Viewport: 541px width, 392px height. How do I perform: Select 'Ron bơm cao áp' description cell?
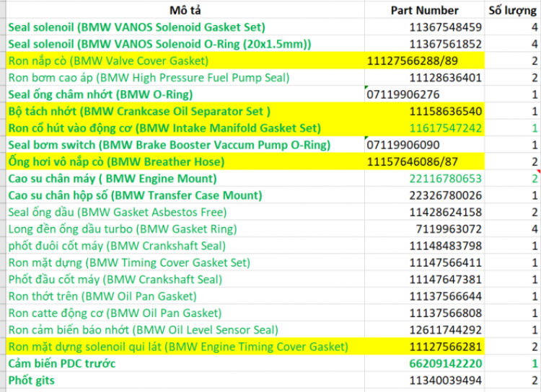pyautogui.click(x=185, y=78)
